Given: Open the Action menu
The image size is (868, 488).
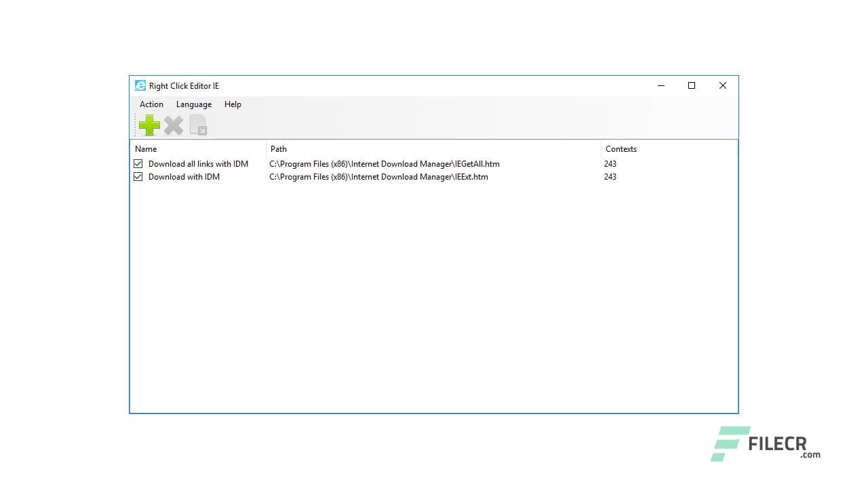Looking at the screenshot, I should pos(151,104).
